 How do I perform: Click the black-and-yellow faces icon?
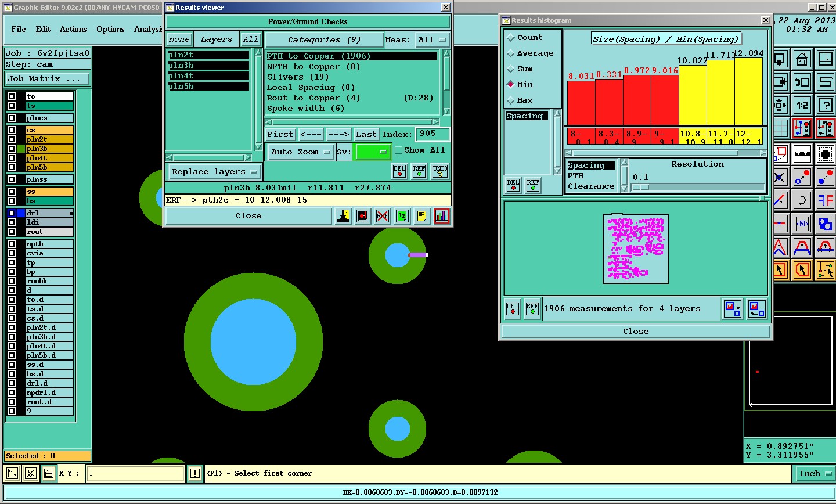click(343, 216)
